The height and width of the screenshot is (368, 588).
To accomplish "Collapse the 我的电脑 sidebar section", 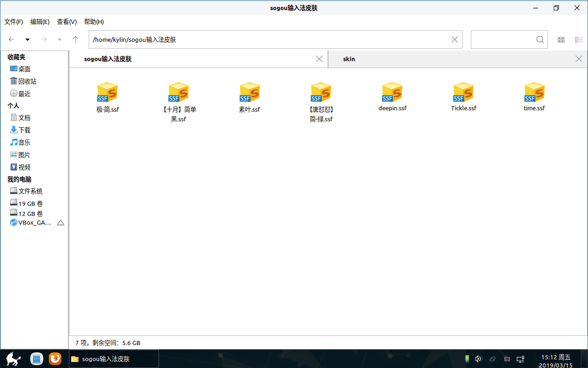I will [19, 179].
